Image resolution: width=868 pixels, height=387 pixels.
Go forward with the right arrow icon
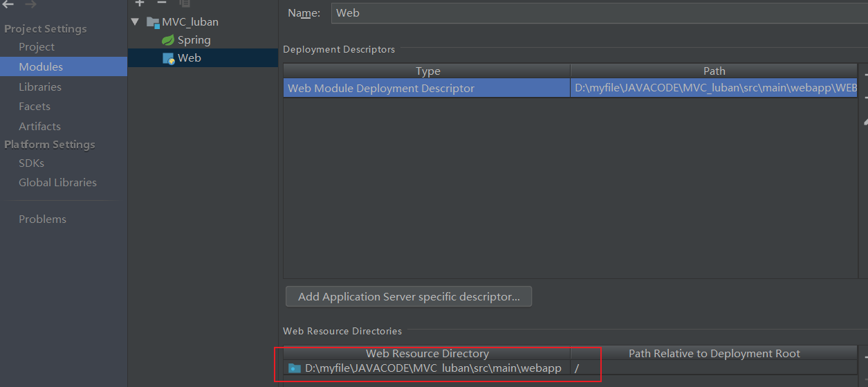(30, 4)
